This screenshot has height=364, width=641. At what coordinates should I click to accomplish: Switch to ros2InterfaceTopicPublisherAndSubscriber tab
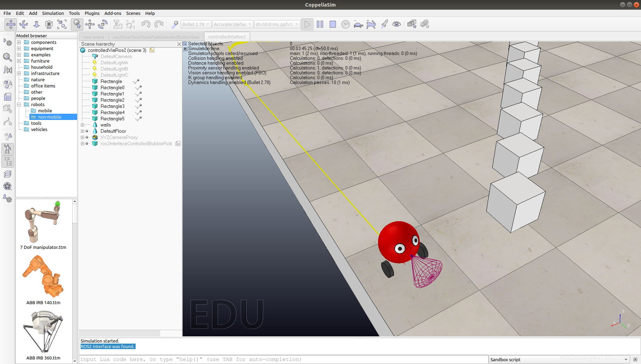pyautogui.click(x=156, y=37)
